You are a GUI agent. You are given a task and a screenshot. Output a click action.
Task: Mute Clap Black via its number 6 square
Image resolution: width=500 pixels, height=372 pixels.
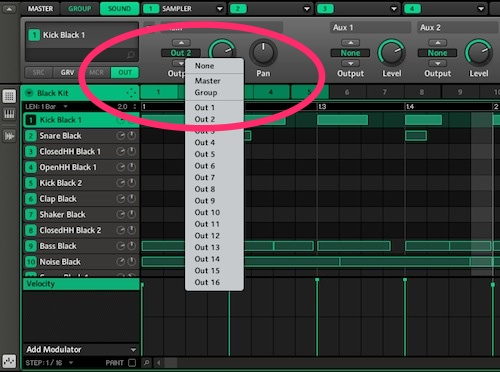[x=31, y=199]
